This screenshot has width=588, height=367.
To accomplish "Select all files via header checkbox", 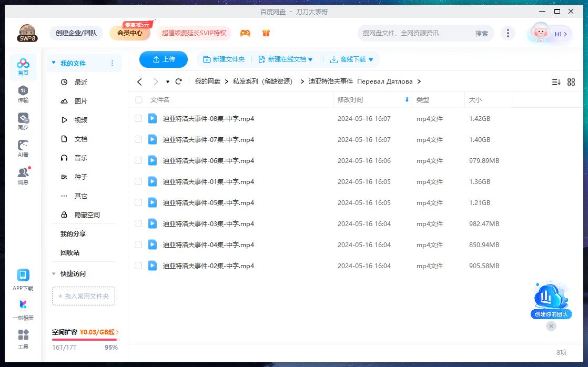I will click(138, 99).
